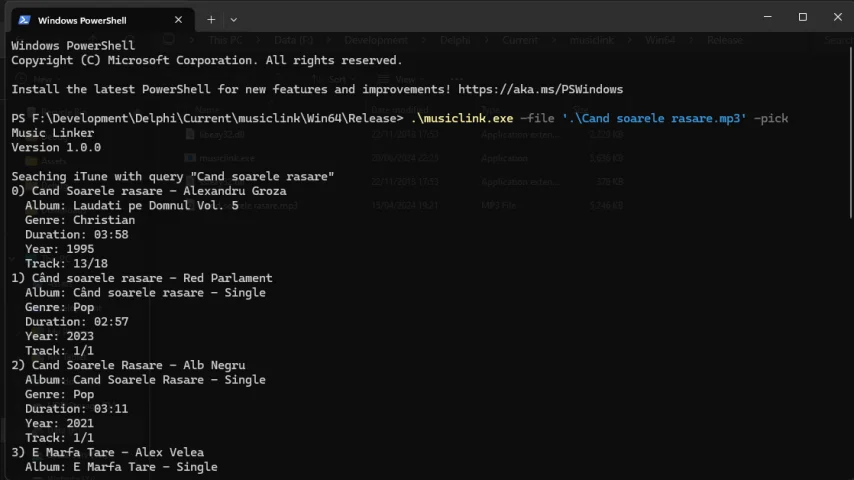Open the https://aka.ms/PSWindows link
The width and height of the screenshot is (854, 480).
[541, 89]
